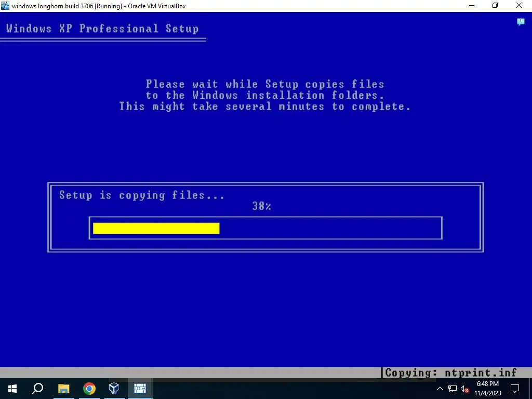The width and height of the screenshot is (532, 399).
Task: Open the taskbar search magnifier
Action: tap(37, 389)
